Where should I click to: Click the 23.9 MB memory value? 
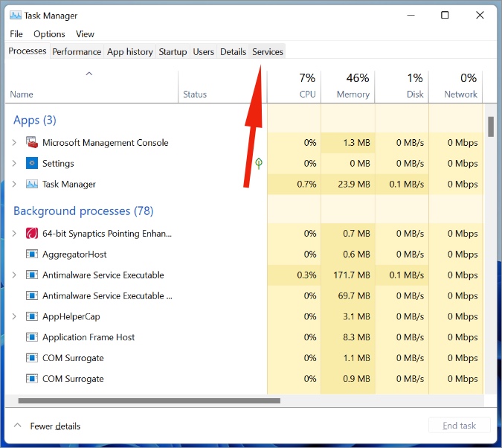coord(354,184)
